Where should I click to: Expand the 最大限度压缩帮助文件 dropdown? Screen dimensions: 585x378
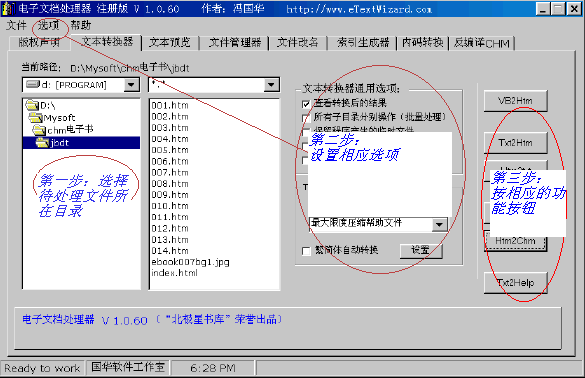click(439, 224)
